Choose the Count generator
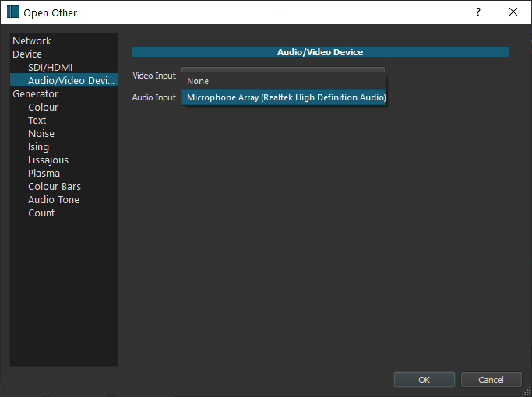Image resolution: width=532 pixels, height=397 pixels. [x=41, y=213]
